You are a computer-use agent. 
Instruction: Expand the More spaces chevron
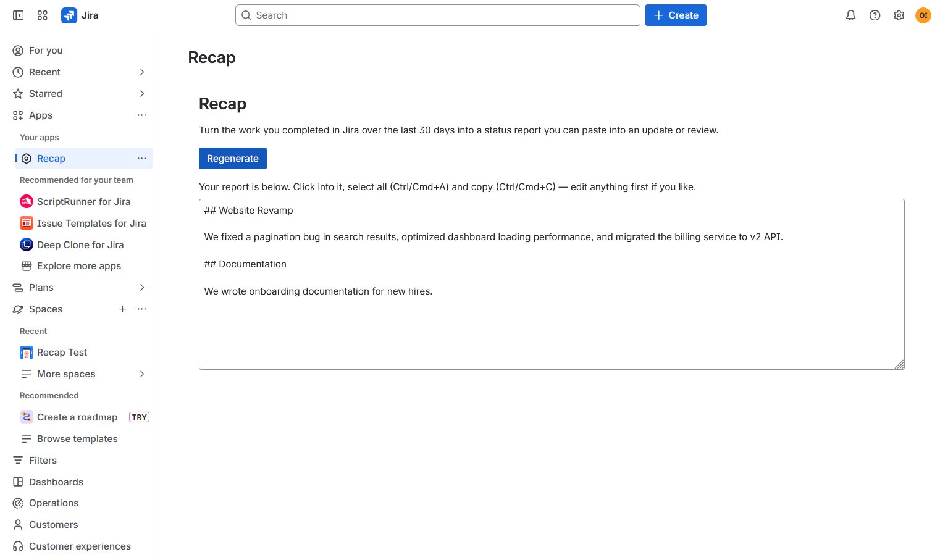point(142,374)
